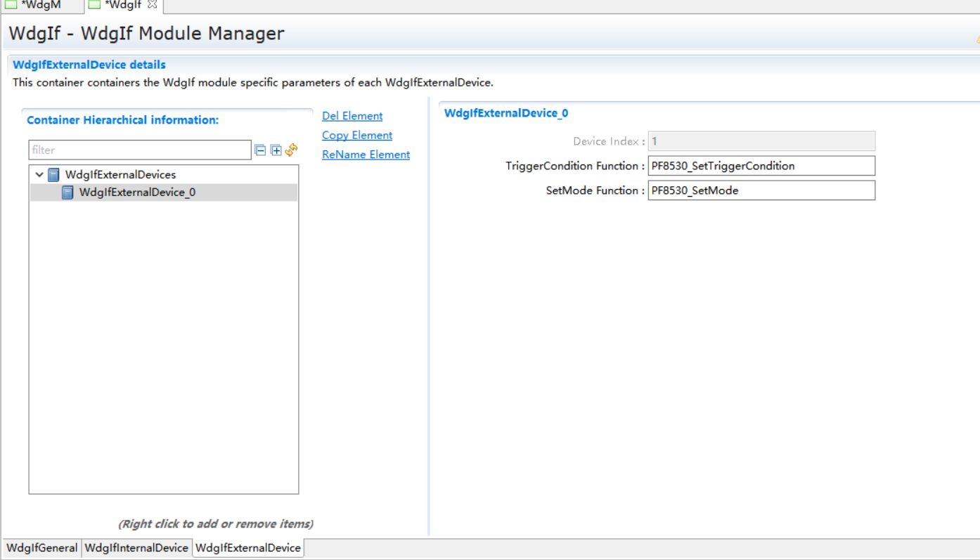
Task: Close the *WdgIf editor tab
Action: [x=153, y=5]
